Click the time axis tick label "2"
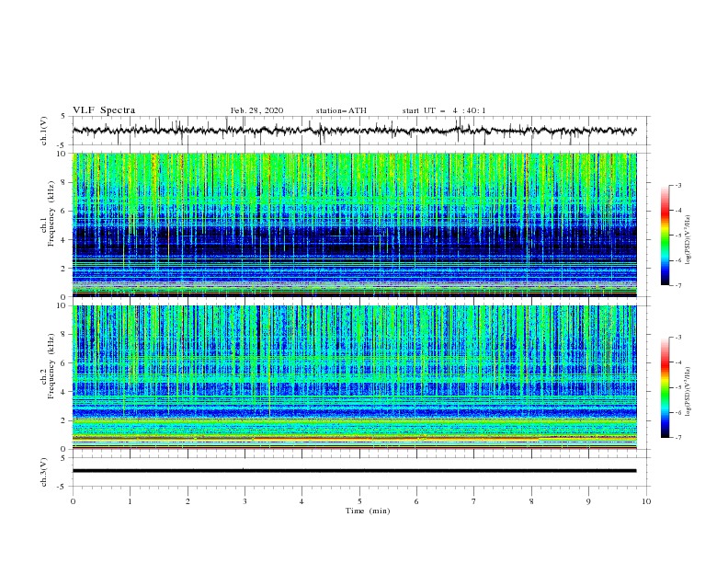 tap(188, 501)
